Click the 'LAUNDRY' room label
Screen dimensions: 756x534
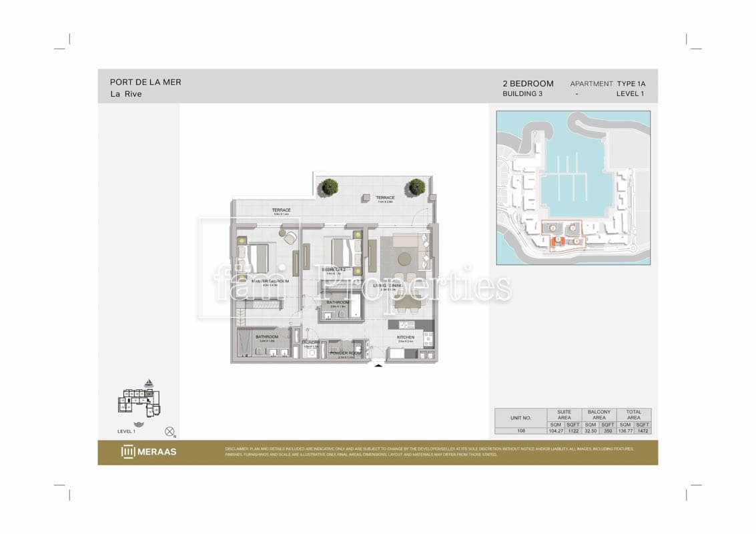[x=311, y=342]
